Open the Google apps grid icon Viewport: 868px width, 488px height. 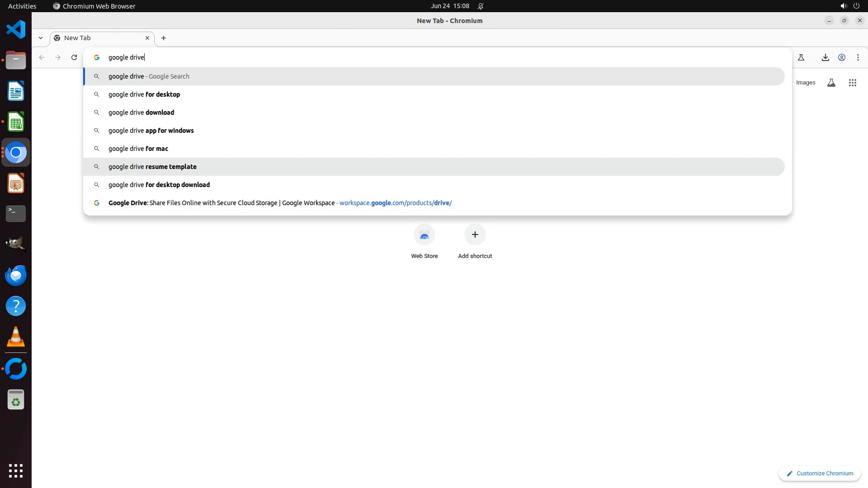(x=853, y=83)
